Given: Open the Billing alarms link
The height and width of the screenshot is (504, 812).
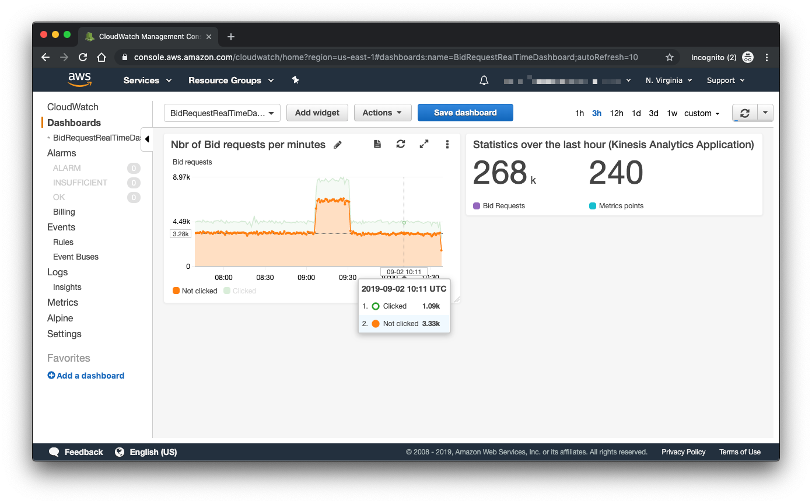Looking at the screenshot, I should click(64, 212).
